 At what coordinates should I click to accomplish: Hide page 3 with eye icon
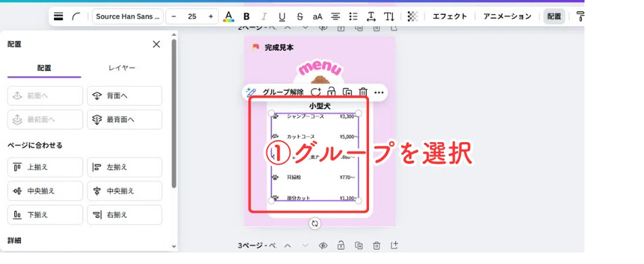[x=323, y=246]
